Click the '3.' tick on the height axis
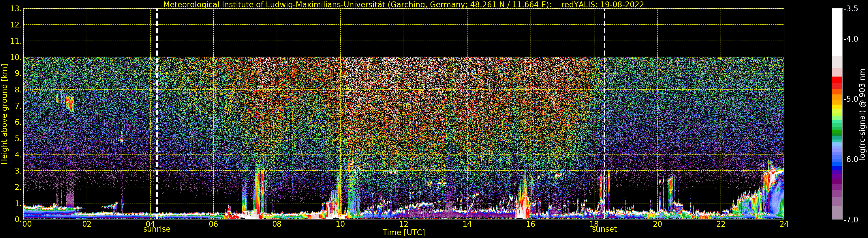 [x=18, y=171]
